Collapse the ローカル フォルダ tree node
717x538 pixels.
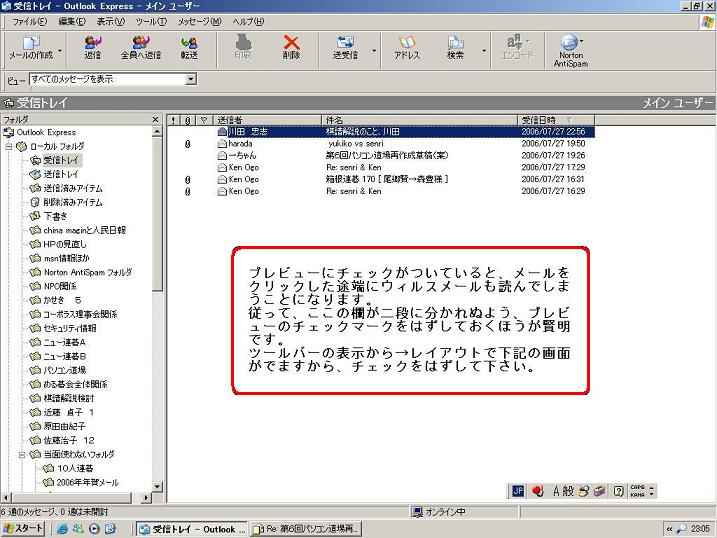(x=8, y=147)
